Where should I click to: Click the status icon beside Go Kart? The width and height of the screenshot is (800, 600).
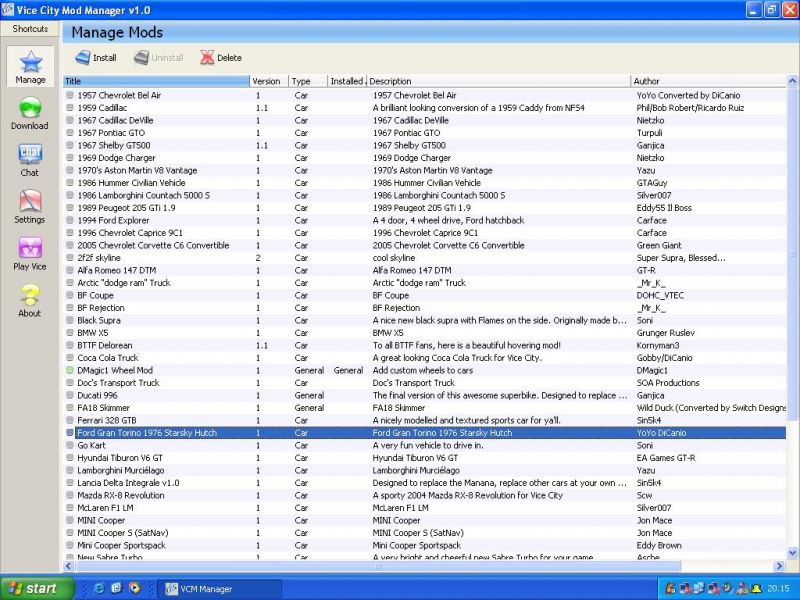click(70, 445)
